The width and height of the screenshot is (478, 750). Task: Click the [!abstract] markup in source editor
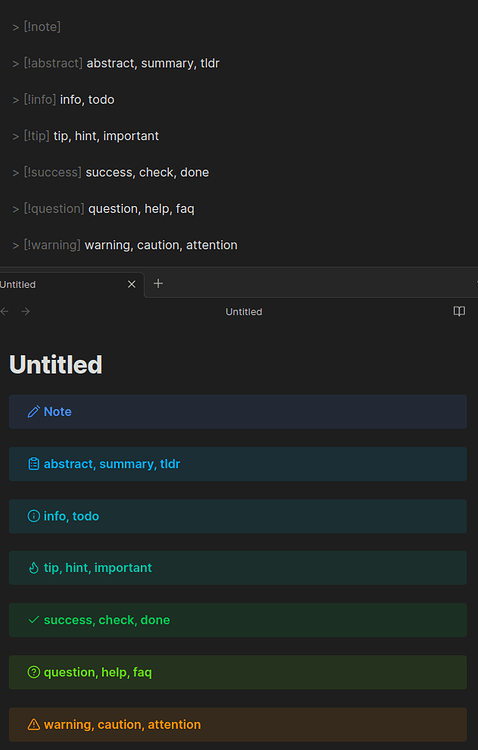53,63
